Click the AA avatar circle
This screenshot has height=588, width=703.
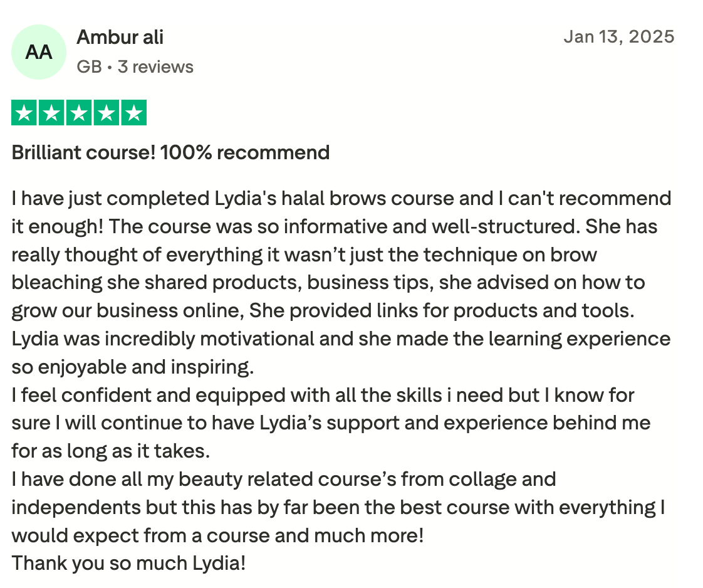[39, 52]
